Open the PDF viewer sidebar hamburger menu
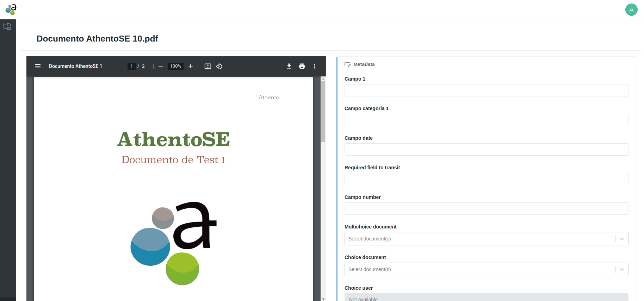644x301 pixels. tap(38, 66)
